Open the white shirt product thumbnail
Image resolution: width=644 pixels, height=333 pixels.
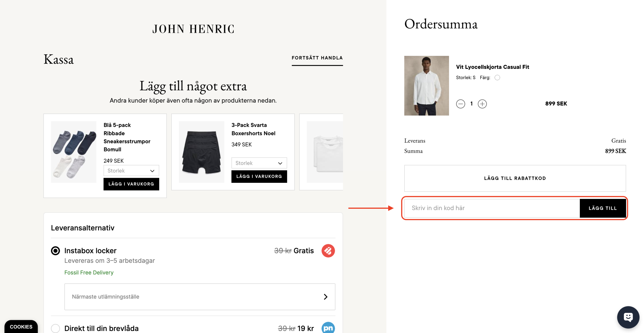426,86
